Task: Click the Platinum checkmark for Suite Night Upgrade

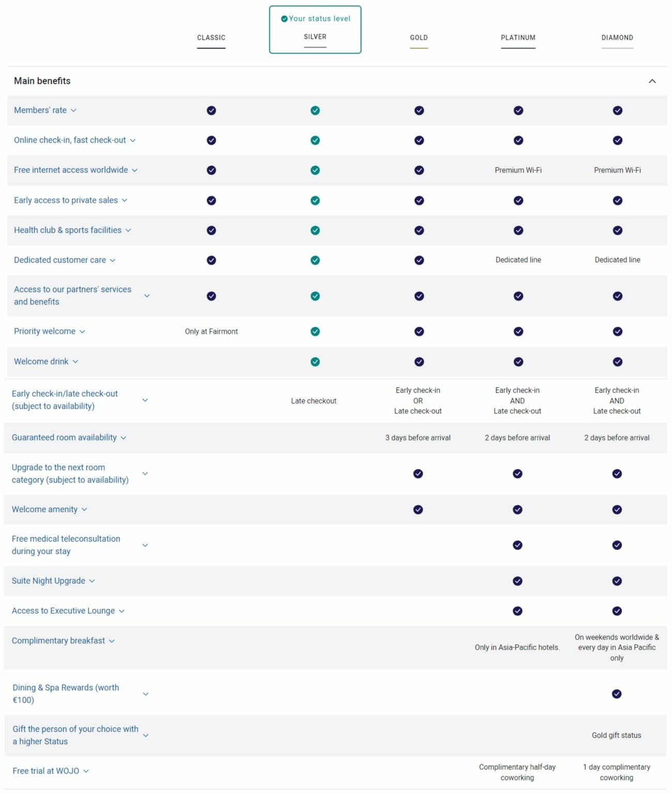Action: [517, 581]
